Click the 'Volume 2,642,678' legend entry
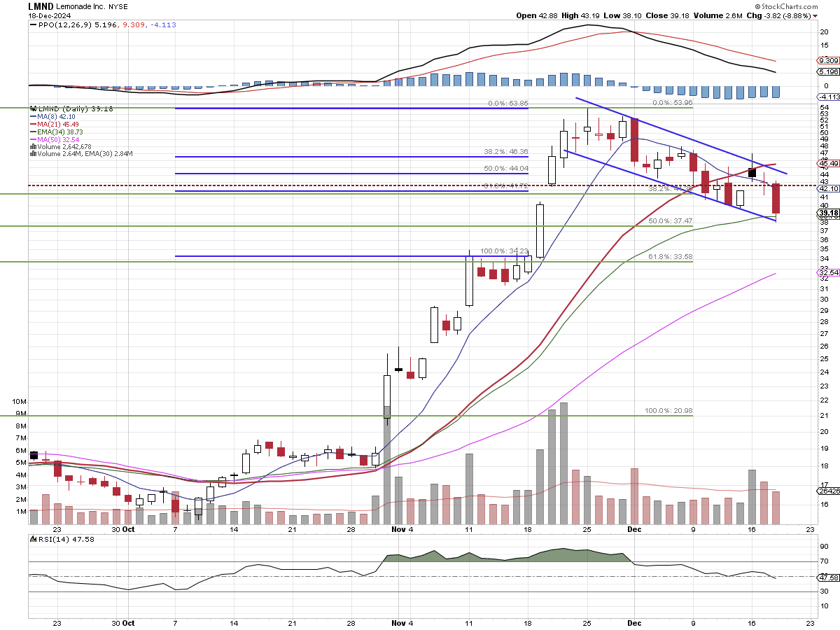Screen dimensions: 840x630 pyautogui.click(x=62, y=146)
